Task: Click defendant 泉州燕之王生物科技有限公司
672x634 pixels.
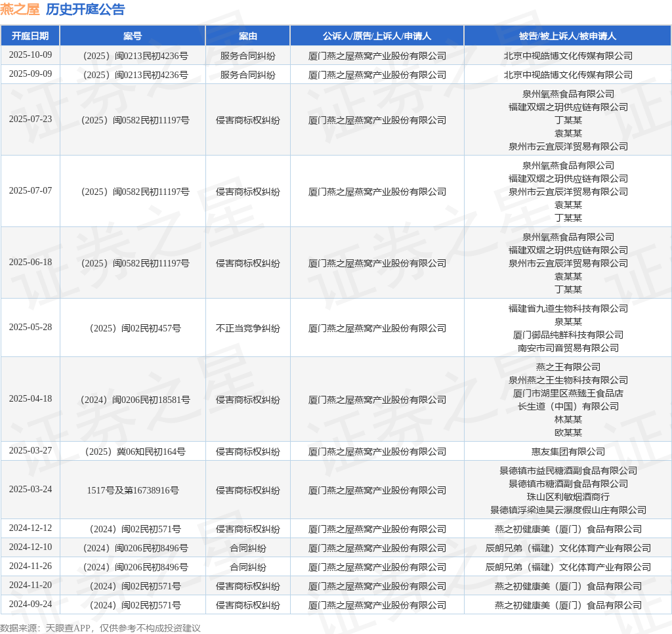Action: pos(568,380)
